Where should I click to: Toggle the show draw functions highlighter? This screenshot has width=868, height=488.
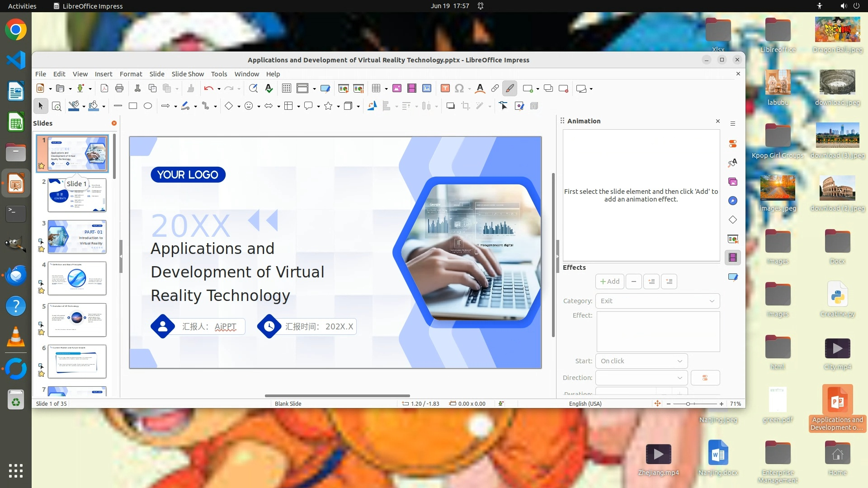point(509,88)
